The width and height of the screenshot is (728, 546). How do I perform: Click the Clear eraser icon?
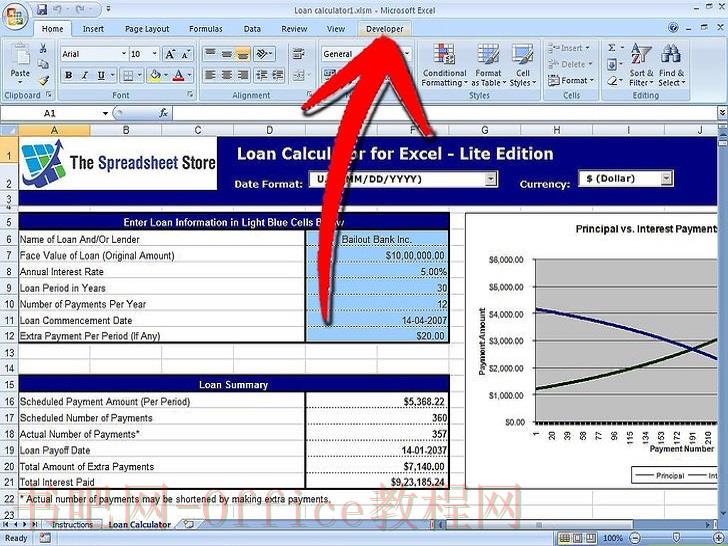612,81
